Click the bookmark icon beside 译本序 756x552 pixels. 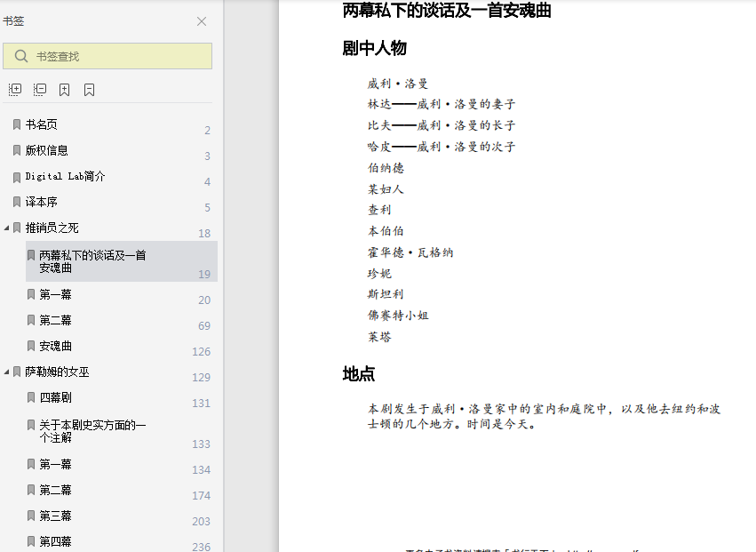pos(17,202)
